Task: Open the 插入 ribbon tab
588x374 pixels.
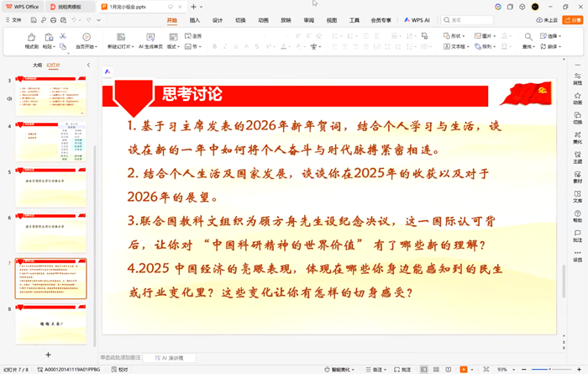Action: 195,18
